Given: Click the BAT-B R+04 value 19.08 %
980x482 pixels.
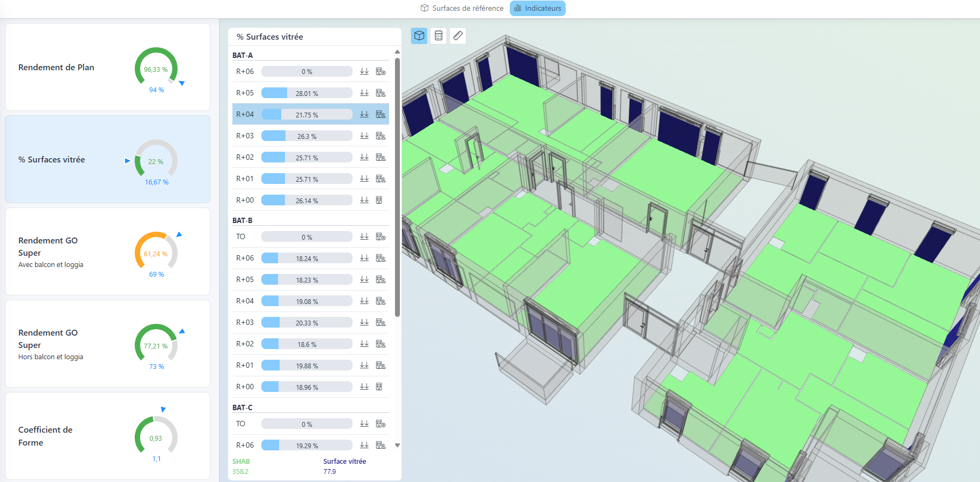Looking at the screenshot, I should coord(307,301).
